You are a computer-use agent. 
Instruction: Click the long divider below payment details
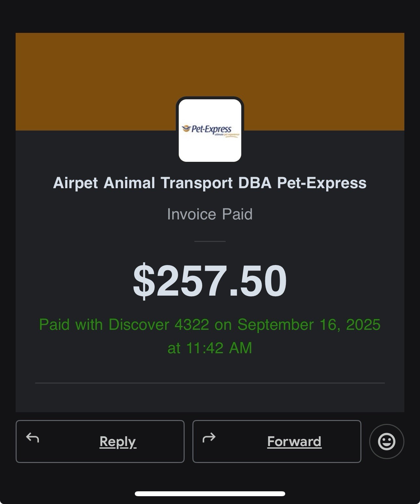[210, 383]
